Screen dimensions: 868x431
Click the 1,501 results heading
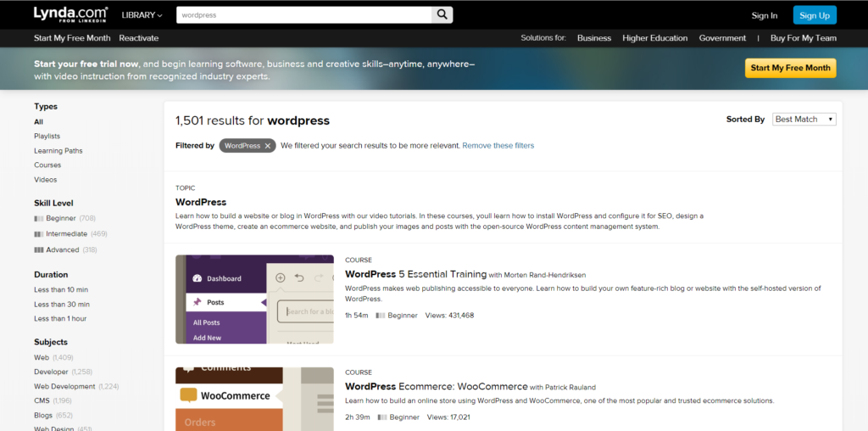253,120
